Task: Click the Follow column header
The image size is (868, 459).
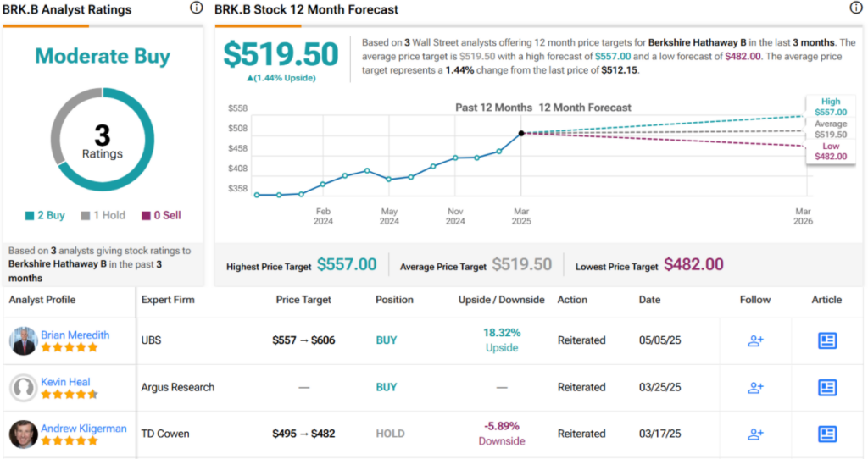Action: 755,300
